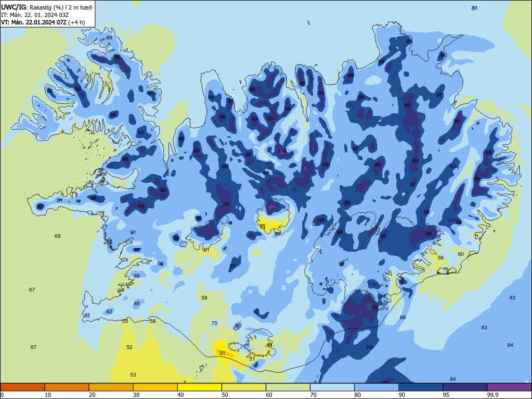Viewport: 532px width, 399px height.
Task: Click the valid time 'VT: Mán. 22.01.2024 07Z'
Action: (34, 22)
